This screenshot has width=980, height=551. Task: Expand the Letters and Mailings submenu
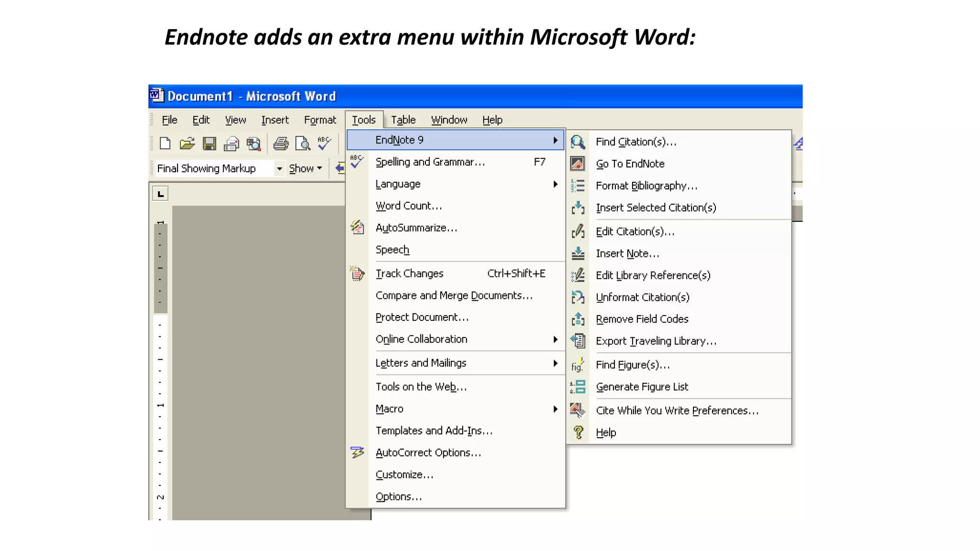coord(455,363)
